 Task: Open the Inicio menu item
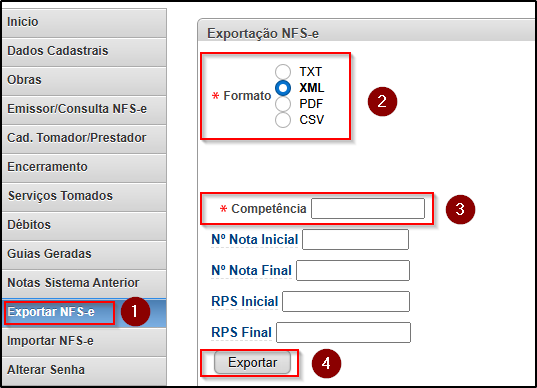point(84,22)
